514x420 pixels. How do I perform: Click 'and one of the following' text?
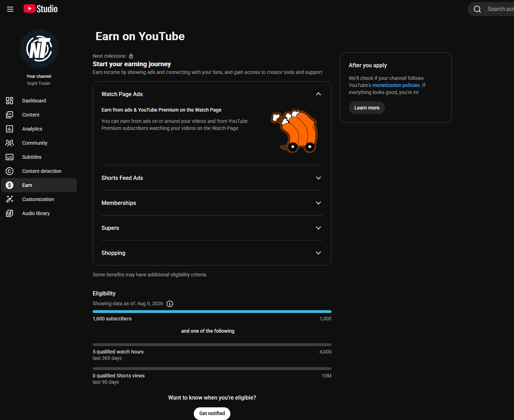coord(208,331)
